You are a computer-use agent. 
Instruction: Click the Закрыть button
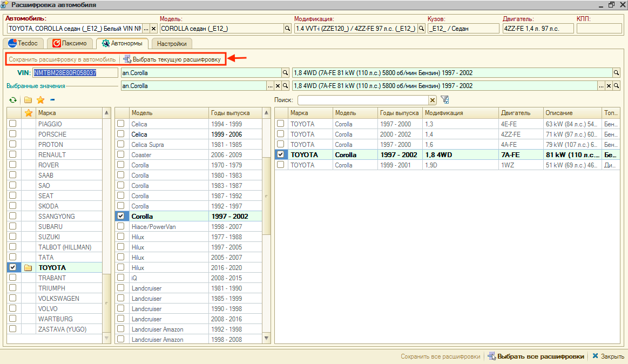tap(608, 356)
